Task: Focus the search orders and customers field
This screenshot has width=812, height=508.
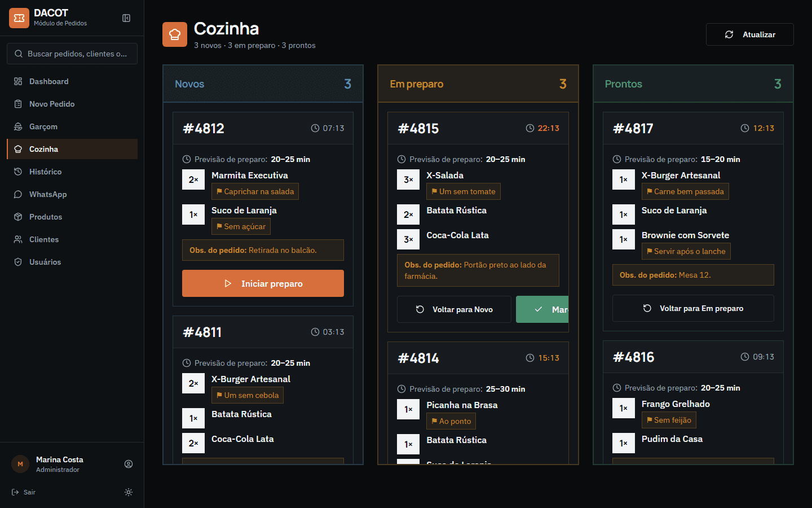Action: tap(72, 54)
